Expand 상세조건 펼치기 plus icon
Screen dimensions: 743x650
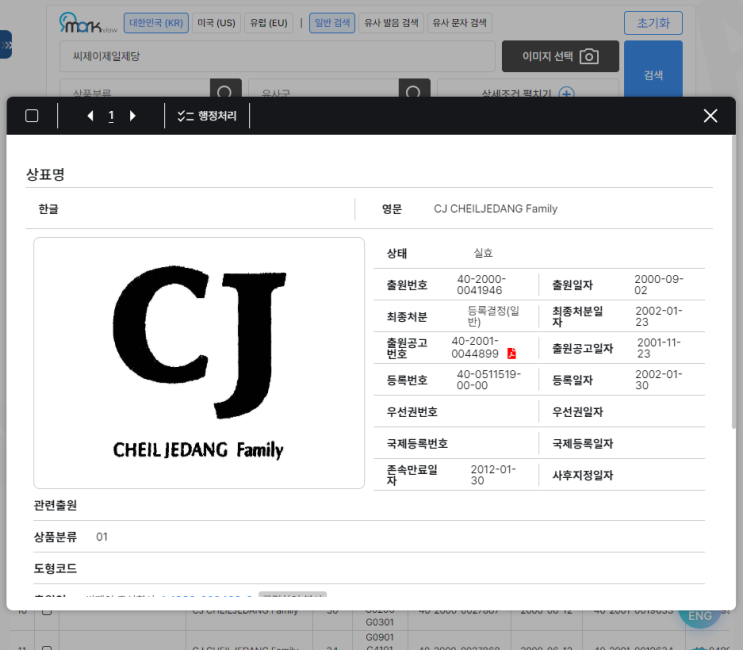[567, 93]
